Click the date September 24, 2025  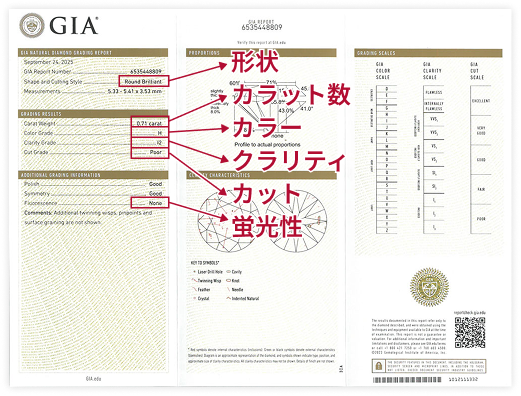click(48, 62)
